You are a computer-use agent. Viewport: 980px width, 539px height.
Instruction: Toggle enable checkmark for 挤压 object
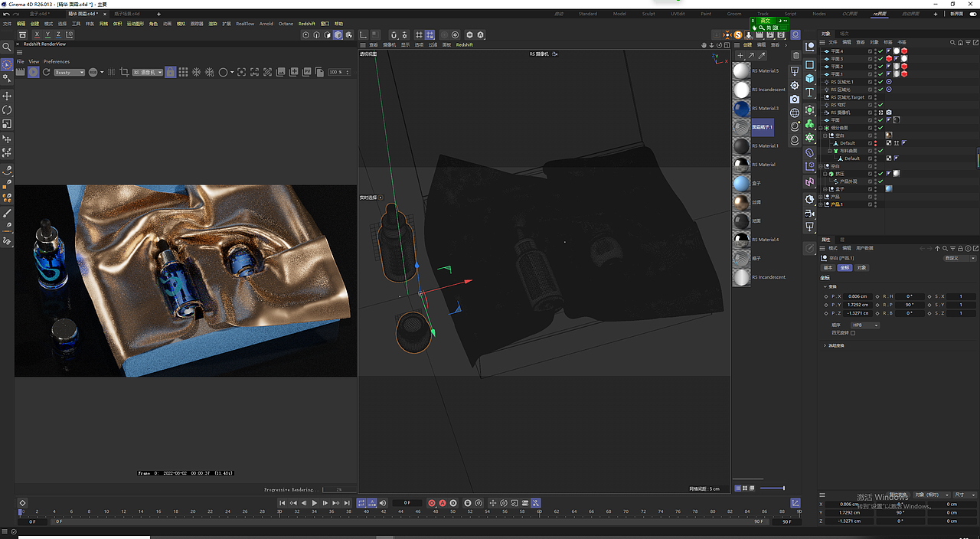pos(880,174)
